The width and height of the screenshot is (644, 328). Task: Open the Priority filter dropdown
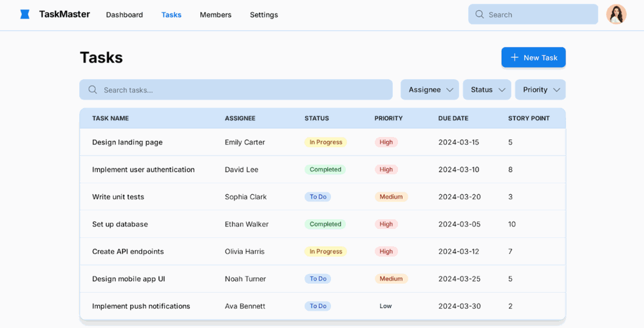540,90
